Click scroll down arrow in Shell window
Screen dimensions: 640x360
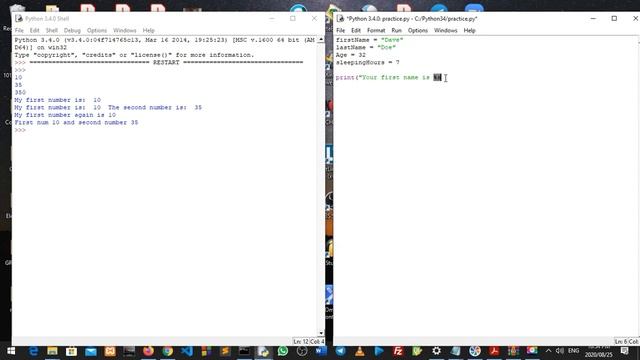coord(321,333)
